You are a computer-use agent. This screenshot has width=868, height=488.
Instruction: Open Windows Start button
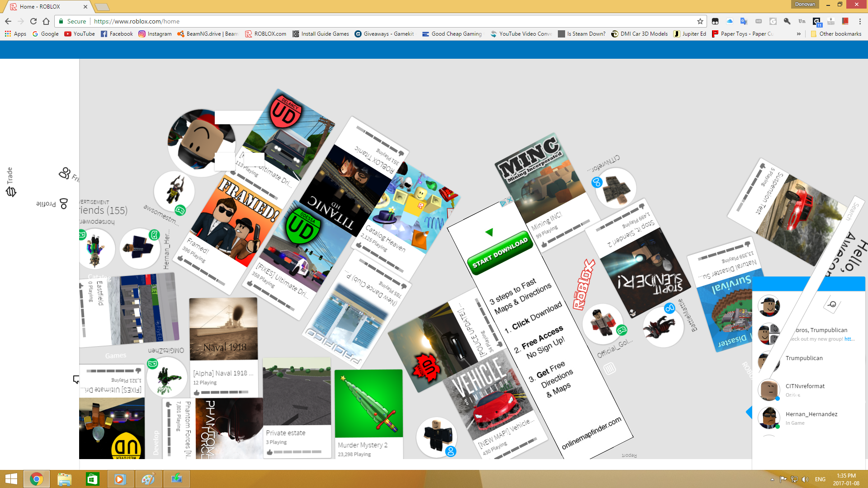tap(11, 479)
